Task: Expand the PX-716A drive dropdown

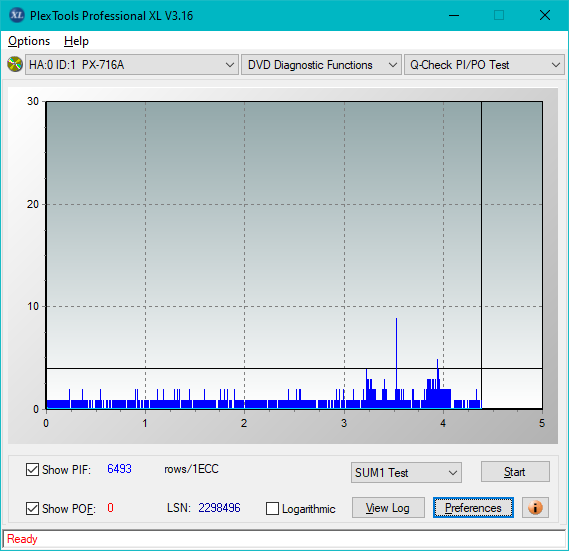Action: [x=132, y=65]
